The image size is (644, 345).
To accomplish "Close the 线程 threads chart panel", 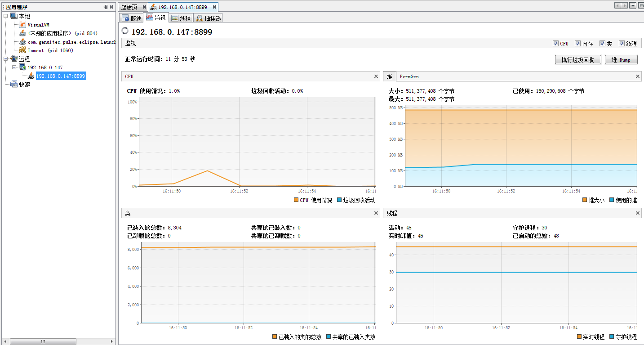I will point(637,213).
